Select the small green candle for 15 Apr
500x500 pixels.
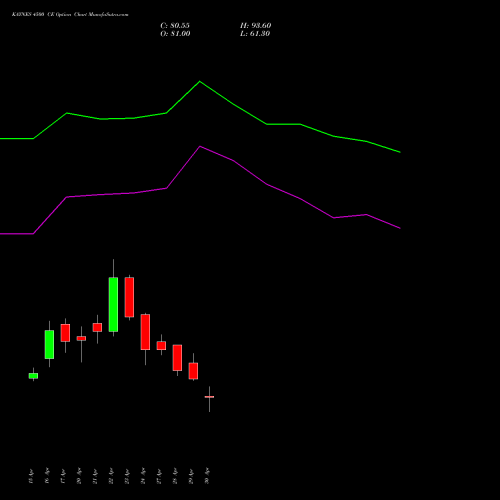point(33,376)
